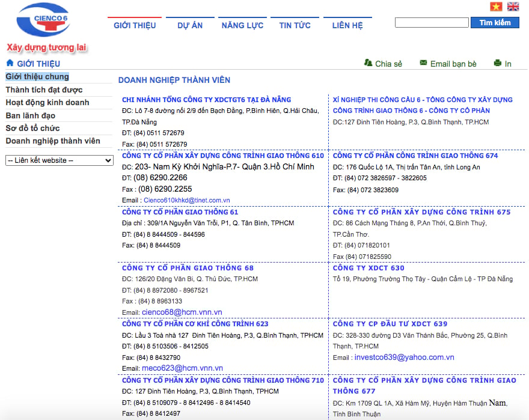The image size is (529, 420).
Task: Open the GIỚI THIỆU menu
Action: pos(135,25)
